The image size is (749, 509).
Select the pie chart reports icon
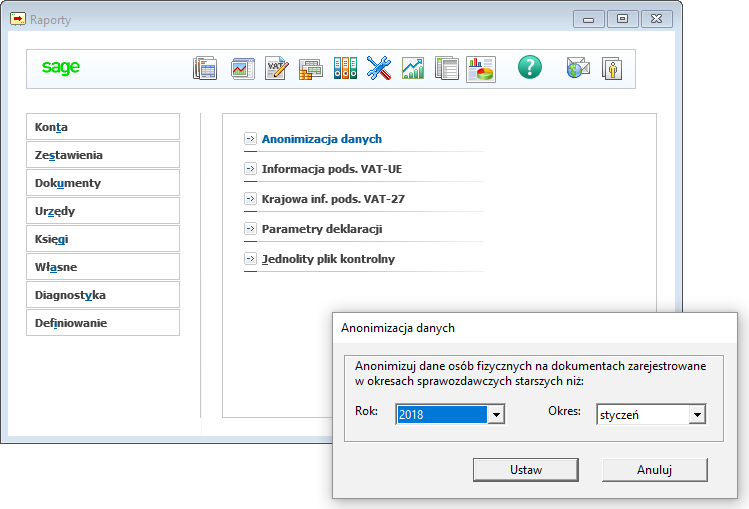481,68
